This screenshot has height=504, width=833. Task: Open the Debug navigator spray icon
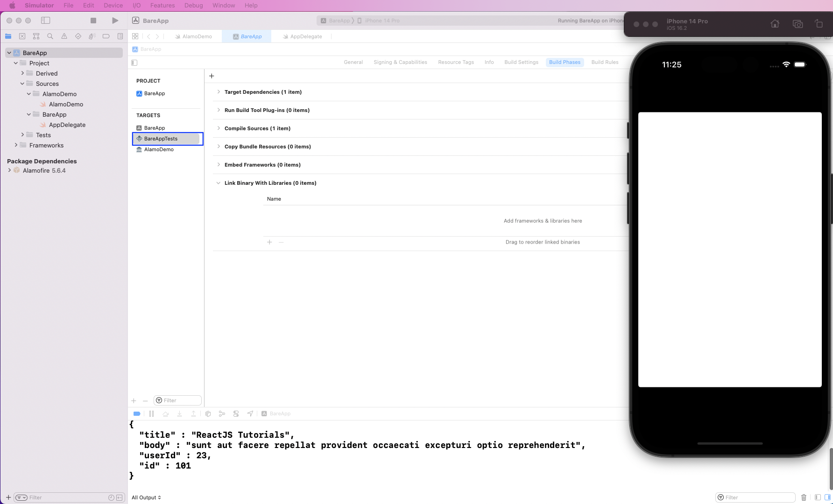point(92,36)
